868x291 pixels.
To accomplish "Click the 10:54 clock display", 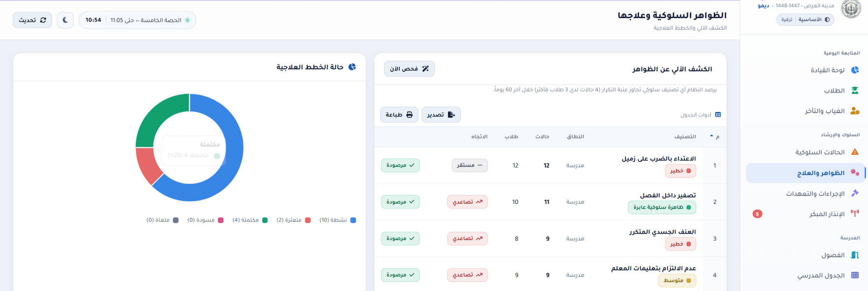I will [93, 20].
